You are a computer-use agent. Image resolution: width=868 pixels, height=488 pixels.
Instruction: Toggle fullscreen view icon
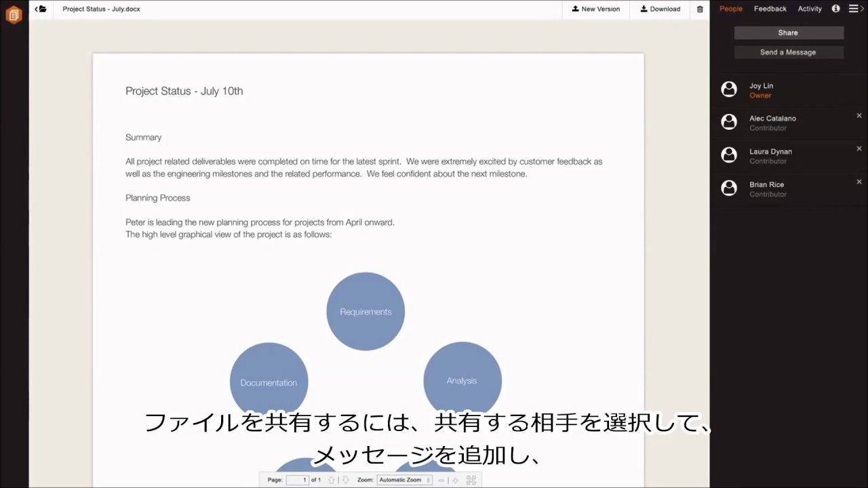tap(471, 480)
